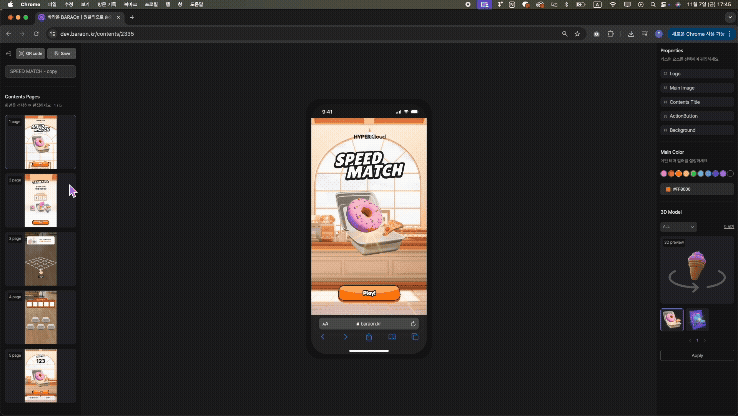Open Chrome's downloads icon
The height and width of the screenshot is (416, 738).
(x=631, y=34)
